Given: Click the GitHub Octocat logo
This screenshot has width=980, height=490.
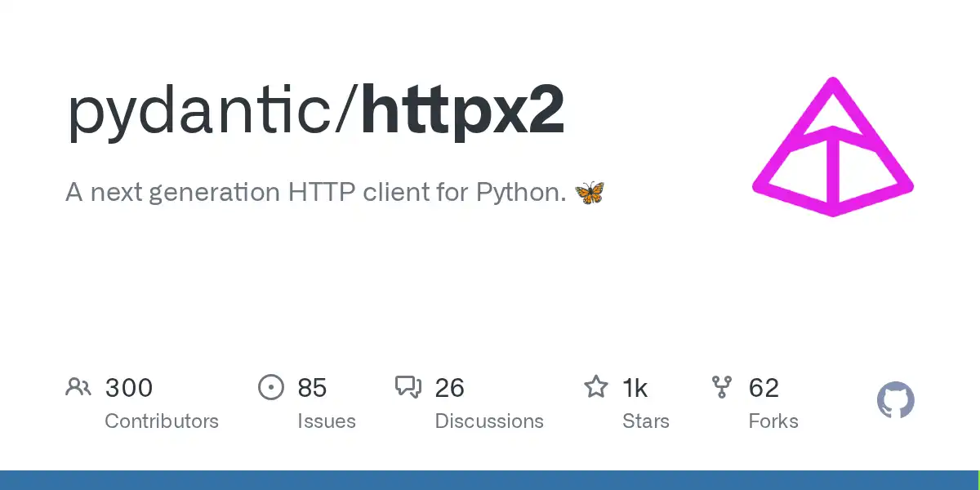Looking at the screenshot, I should 896,401.
